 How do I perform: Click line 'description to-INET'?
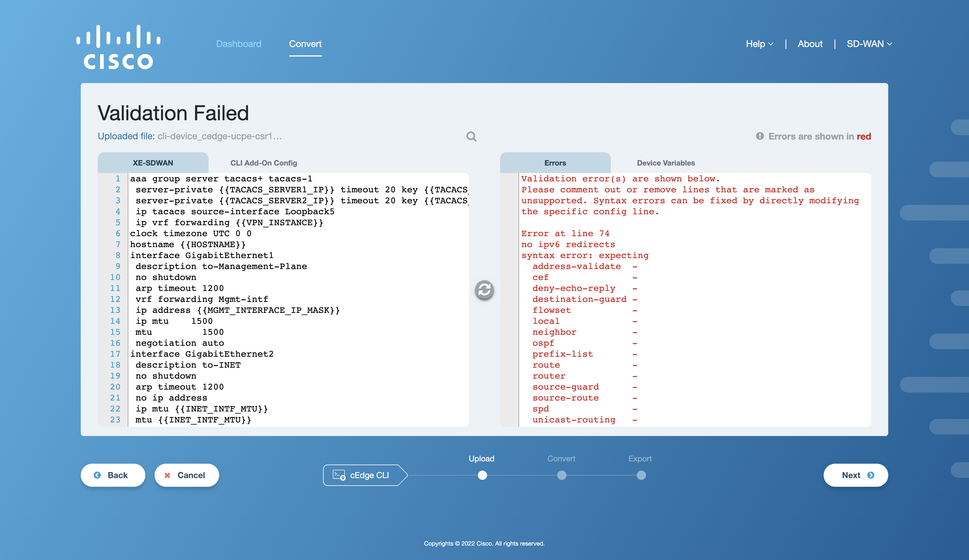(x=188, y=365)
